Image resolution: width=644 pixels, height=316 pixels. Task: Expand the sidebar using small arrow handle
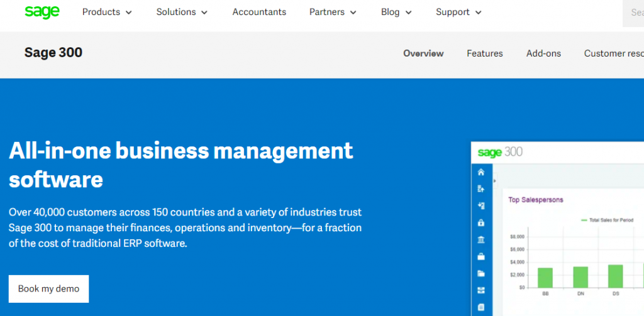coord(494,180)
